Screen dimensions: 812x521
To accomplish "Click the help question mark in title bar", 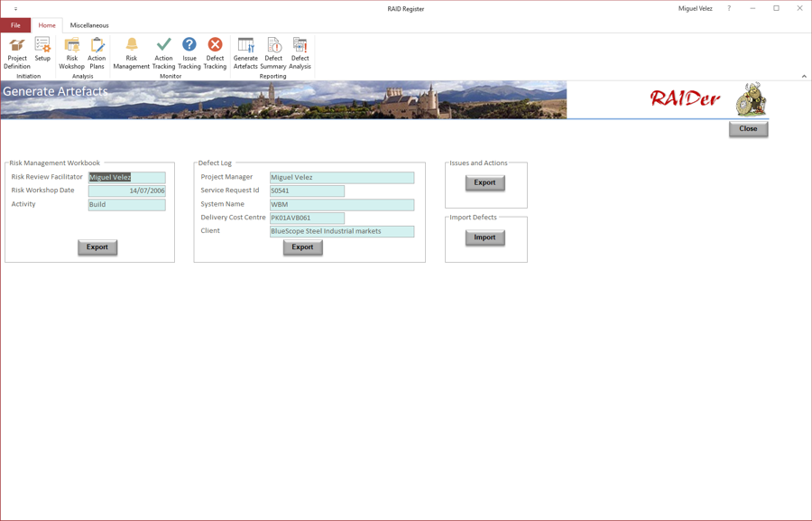I will tap(729, 8).
